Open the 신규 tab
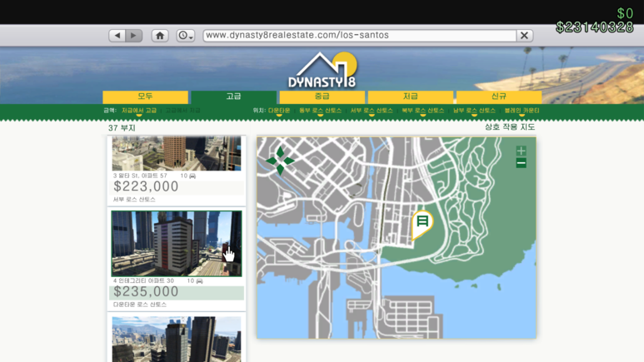The height and width of the screenshot is (362, 644). pyautogui.click(x=499, y=97)
